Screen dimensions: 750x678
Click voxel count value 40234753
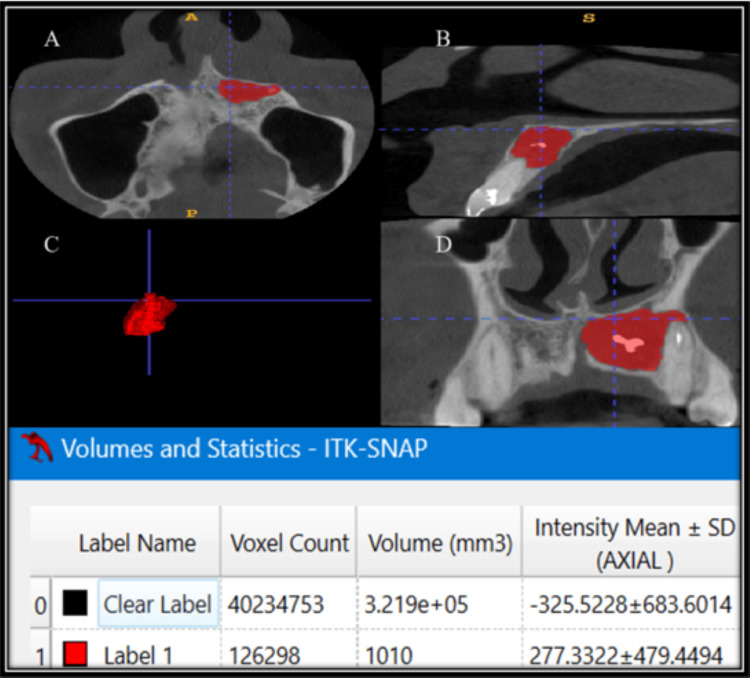tap(276, 604)
